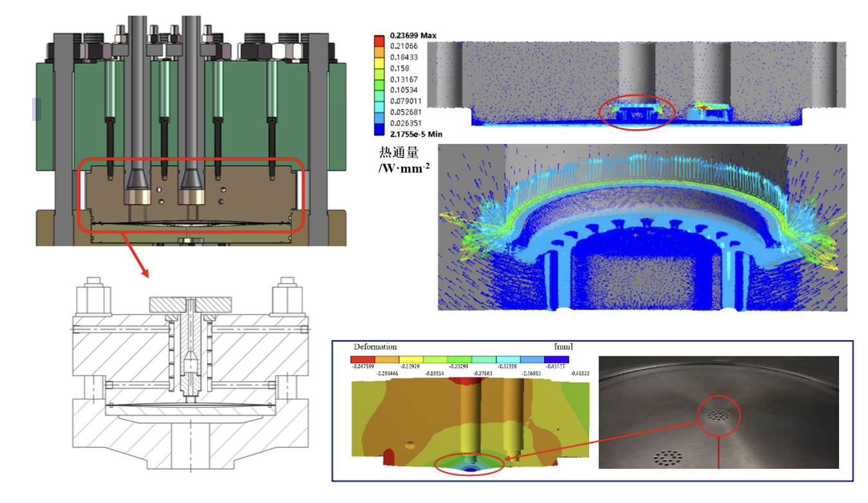Switch to the Deformation results tab

(375, 346)
